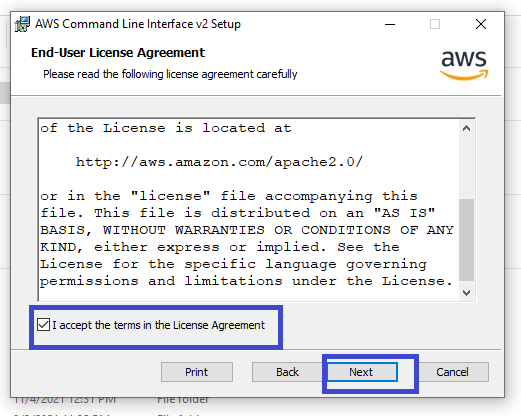
Task: Print the license agreement
Action: tap(197, 372)
